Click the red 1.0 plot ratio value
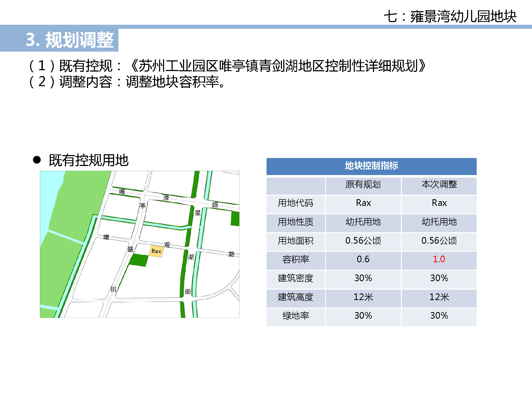 point(439,259)
